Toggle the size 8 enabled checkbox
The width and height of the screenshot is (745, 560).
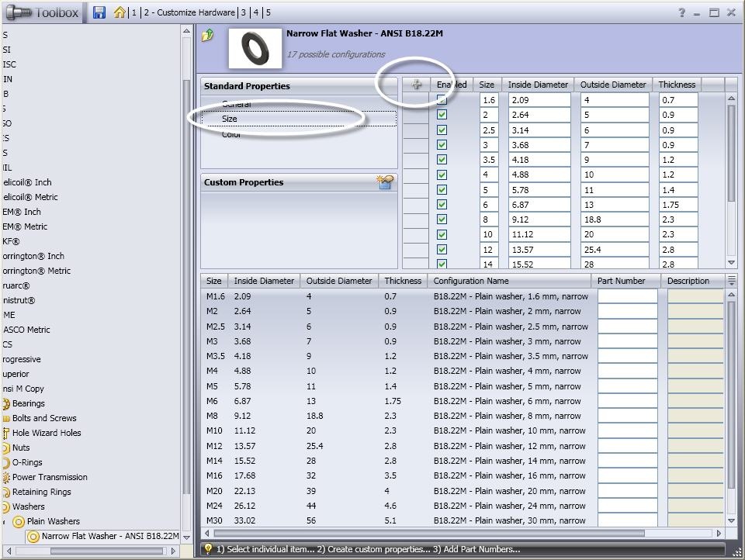tap(442, 219)
